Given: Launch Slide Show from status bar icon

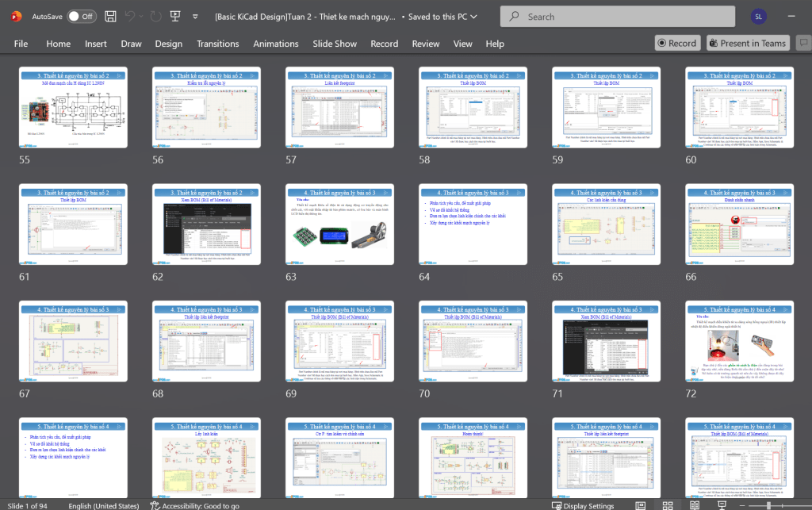Looking at the screenshot, I should 721,505.
